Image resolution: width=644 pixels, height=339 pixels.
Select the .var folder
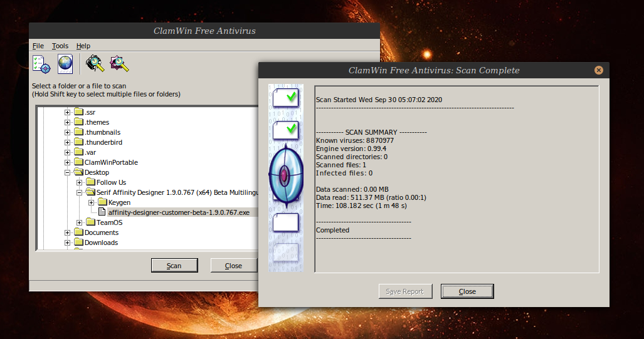90,152
